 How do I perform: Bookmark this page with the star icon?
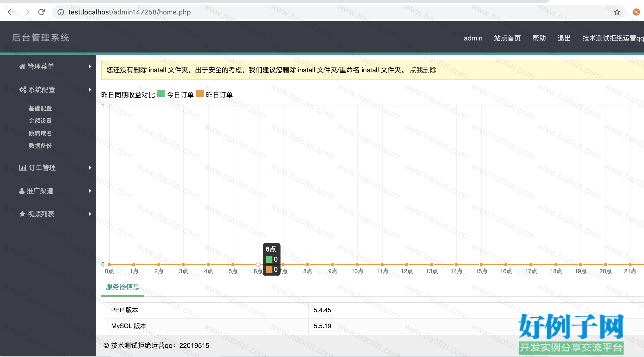point(617,12)
